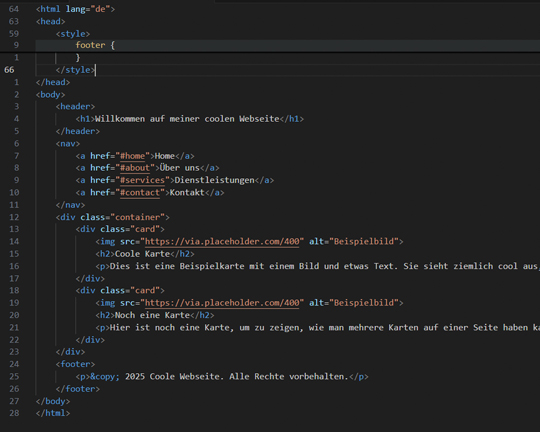Click paragraph starting Dies ist eine Beispielkarte
Image resolution: width=540 pixels, height=432 pixels.
click(x=317, y=266)
